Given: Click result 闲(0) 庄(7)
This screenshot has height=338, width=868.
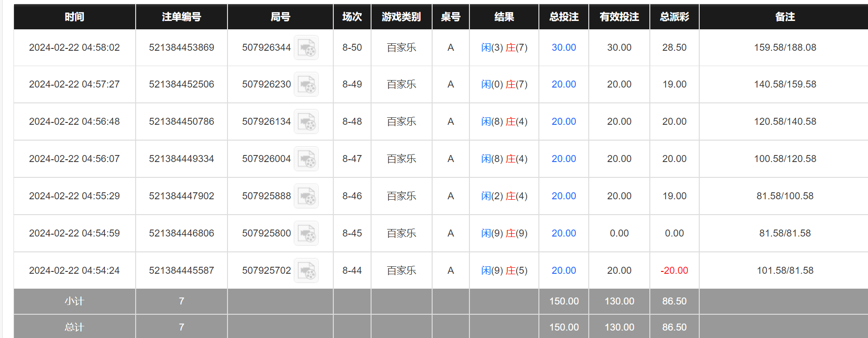Looking at the screenshot, I should pos(504,84).
